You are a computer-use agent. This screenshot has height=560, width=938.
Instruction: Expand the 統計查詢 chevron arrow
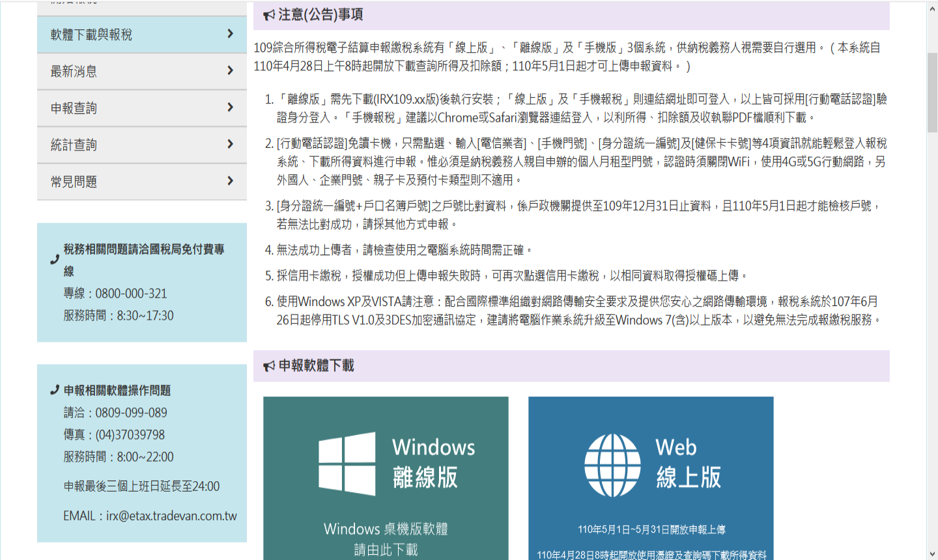[x=230, y=144]
